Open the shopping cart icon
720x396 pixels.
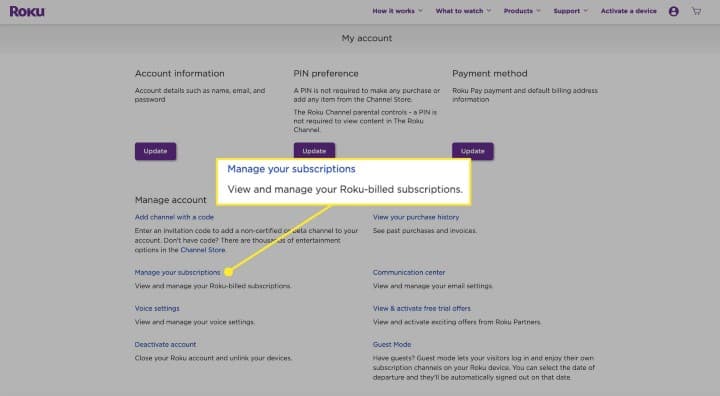pyautogui.click(x=697, y=11)
